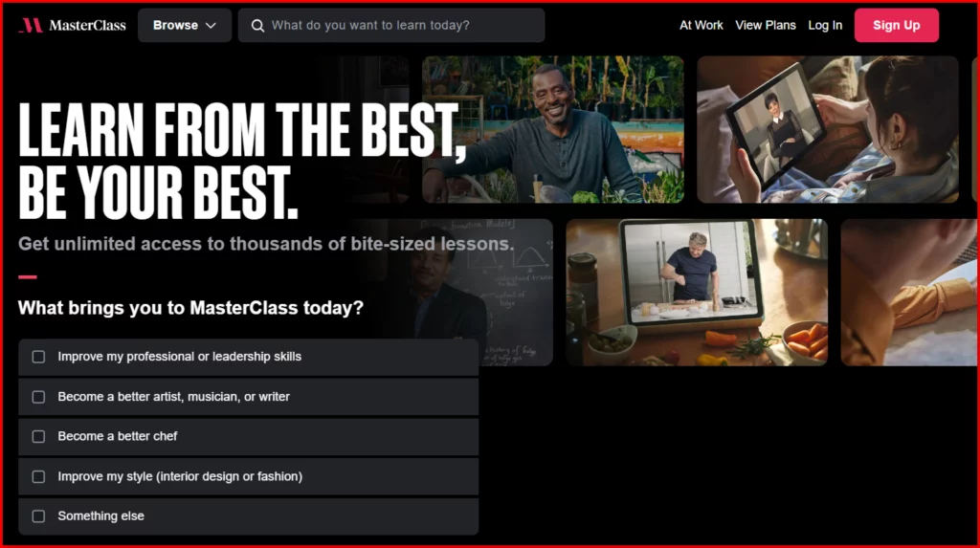980x548 pixels.
Task: Open the Browse dropdown menu
Action: click(x=185, y=25)
